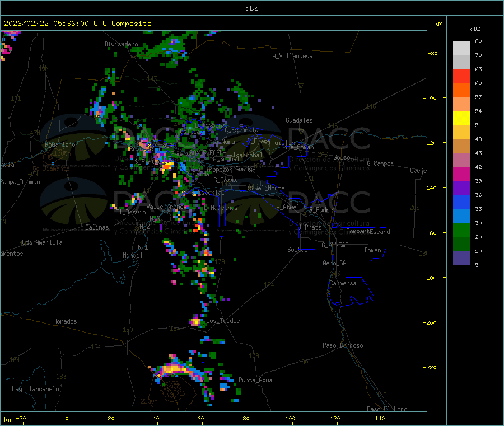
Task: Select the Nihuil place label
Action: tap(132, 255)
